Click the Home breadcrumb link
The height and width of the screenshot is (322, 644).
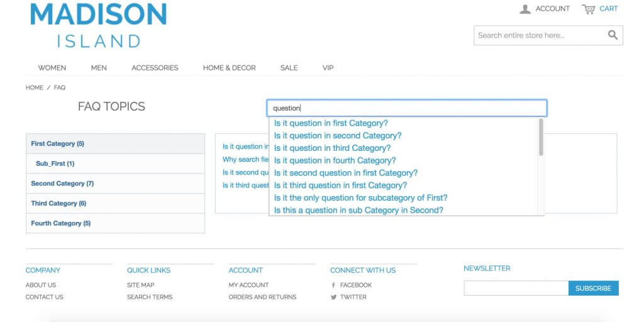point(35,87)
